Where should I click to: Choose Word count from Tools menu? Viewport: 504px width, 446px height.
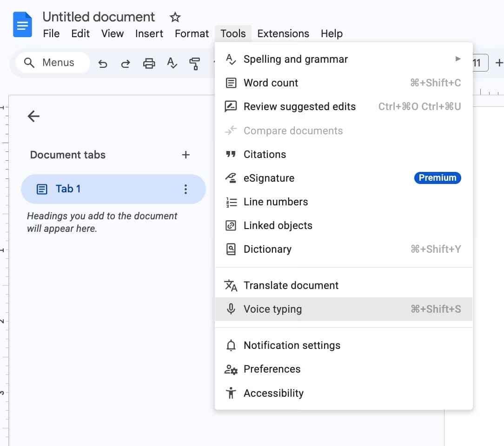click(344, 83)
